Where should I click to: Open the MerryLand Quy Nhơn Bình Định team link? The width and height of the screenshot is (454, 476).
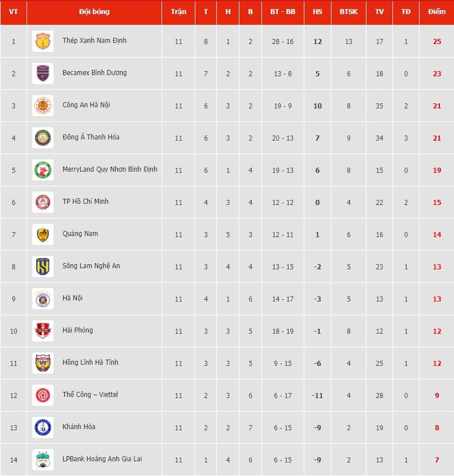click(110, 169)
